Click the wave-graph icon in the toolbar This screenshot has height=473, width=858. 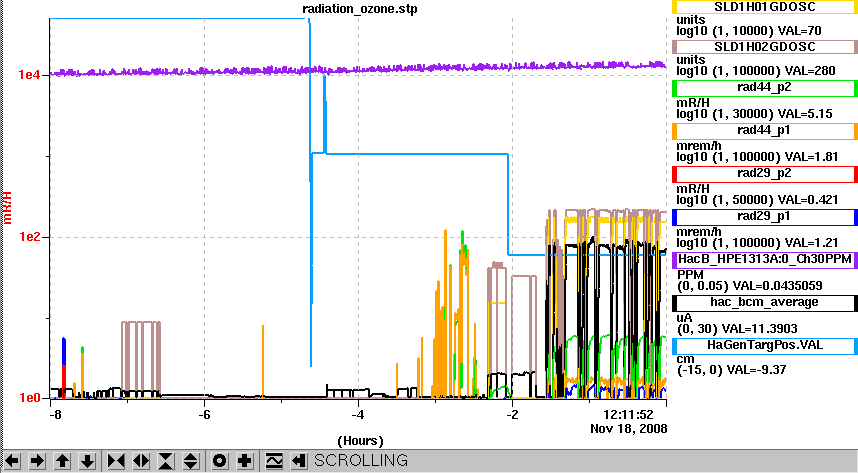pyautogui.click(x=274, y=461)
